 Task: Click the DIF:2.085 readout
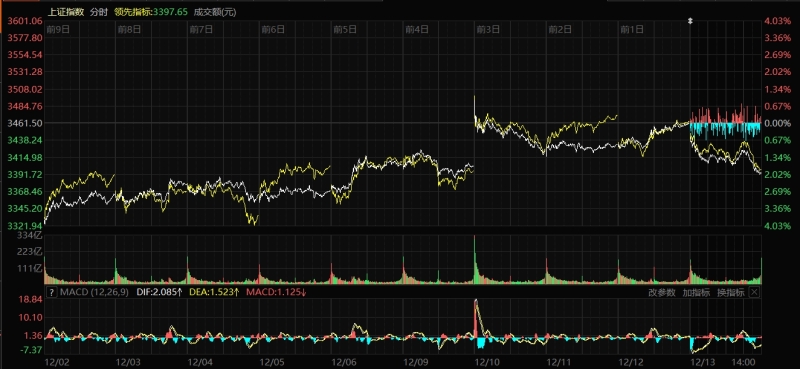tap(160, 292)
